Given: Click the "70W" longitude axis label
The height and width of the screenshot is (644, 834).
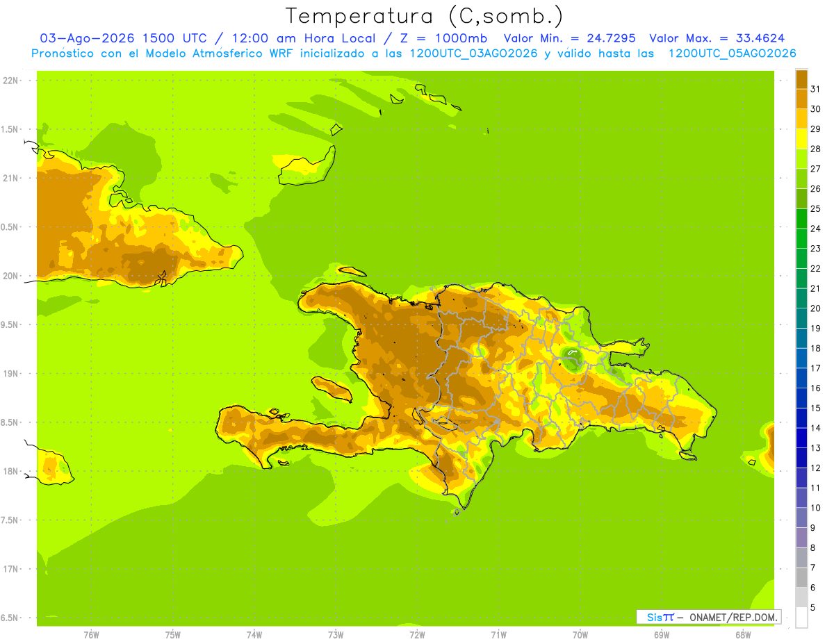Looking at the screenshot, I should (x=580, y=635).
